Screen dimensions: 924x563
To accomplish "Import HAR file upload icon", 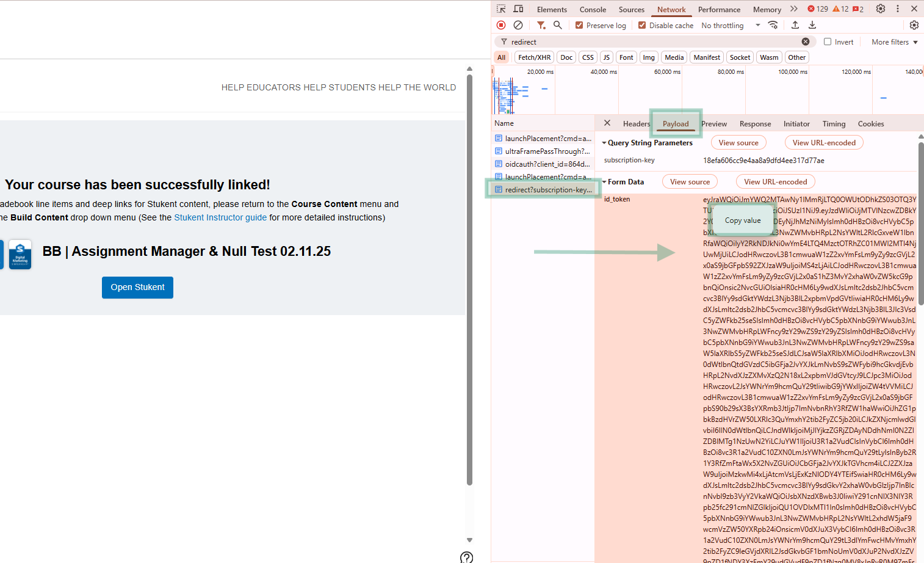I will pos(795,25).
